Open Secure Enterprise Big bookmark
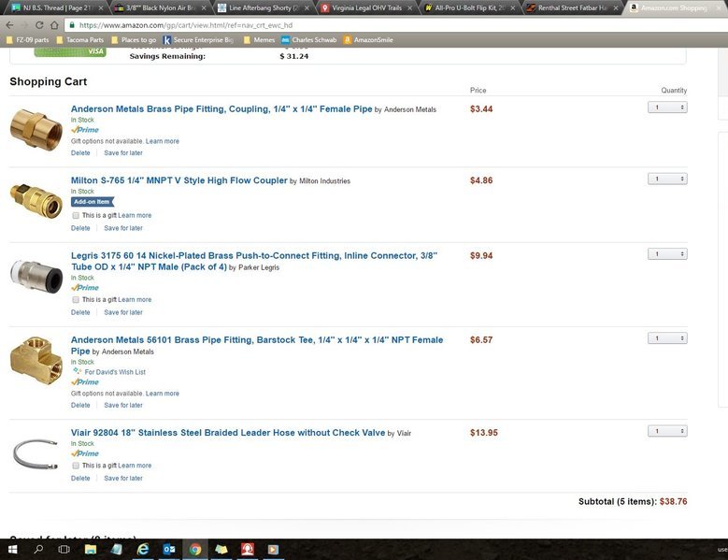This screenshot has height=560, width=728. pos(199,40)
